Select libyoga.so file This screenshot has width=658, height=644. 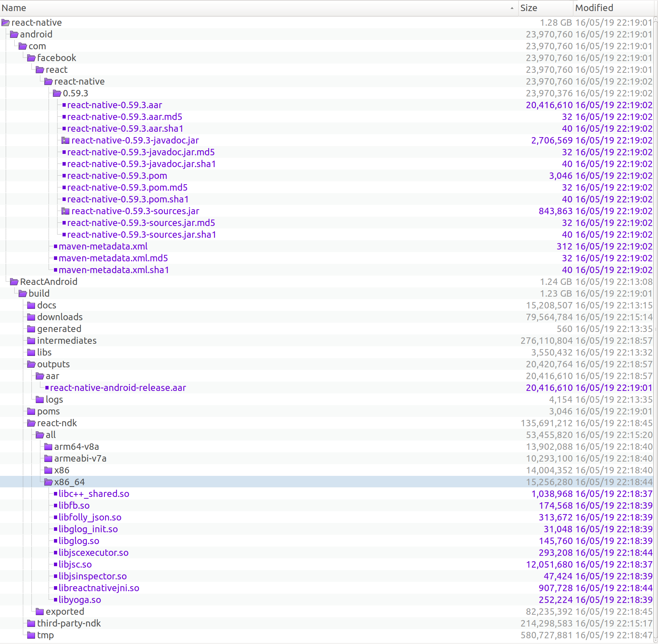click(80, 600)
